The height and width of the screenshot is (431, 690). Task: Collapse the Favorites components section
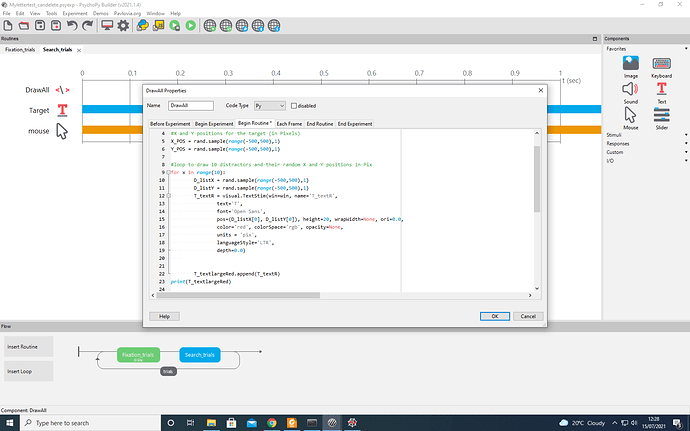pyautogui.click(x=645, y=48)
